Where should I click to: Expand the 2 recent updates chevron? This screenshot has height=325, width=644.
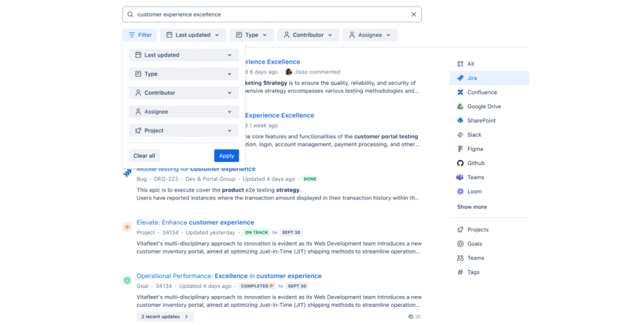point(186,317)
